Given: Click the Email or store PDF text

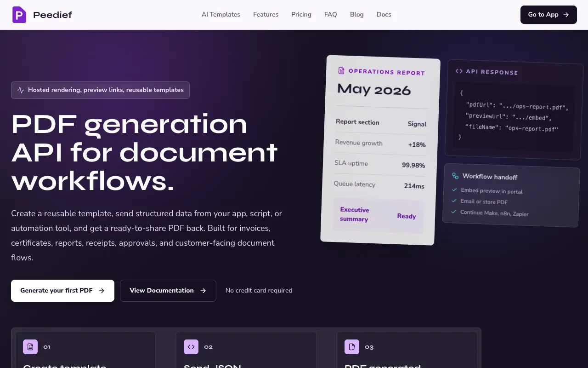Looking at the screenshot, I should coord(484,201).
